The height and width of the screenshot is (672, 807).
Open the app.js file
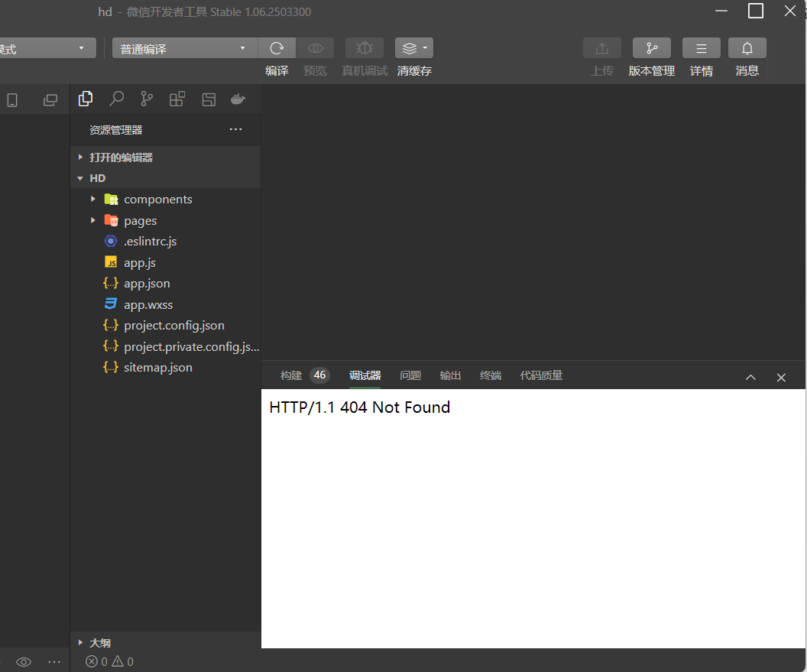coord(165,263)
